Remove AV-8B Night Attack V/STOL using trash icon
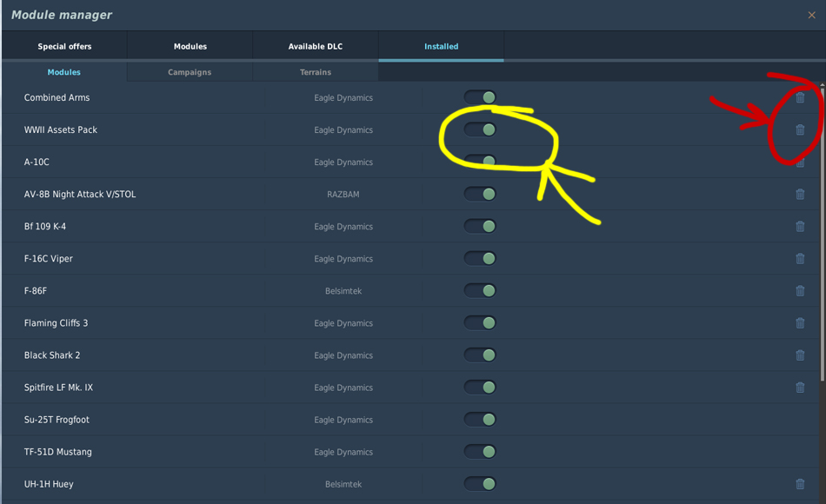 [x=800, y=194]
